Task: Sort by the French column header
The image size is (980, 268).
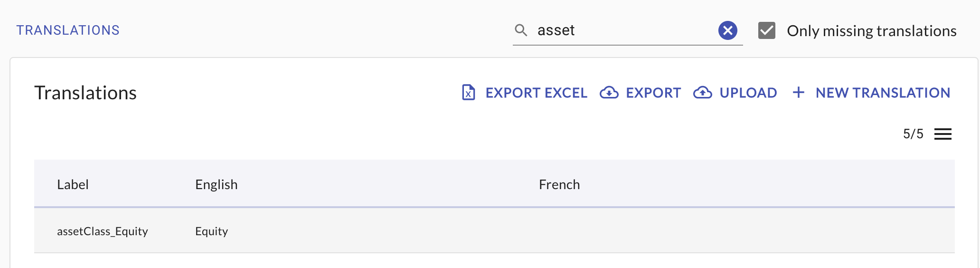Action: (559, 184)
